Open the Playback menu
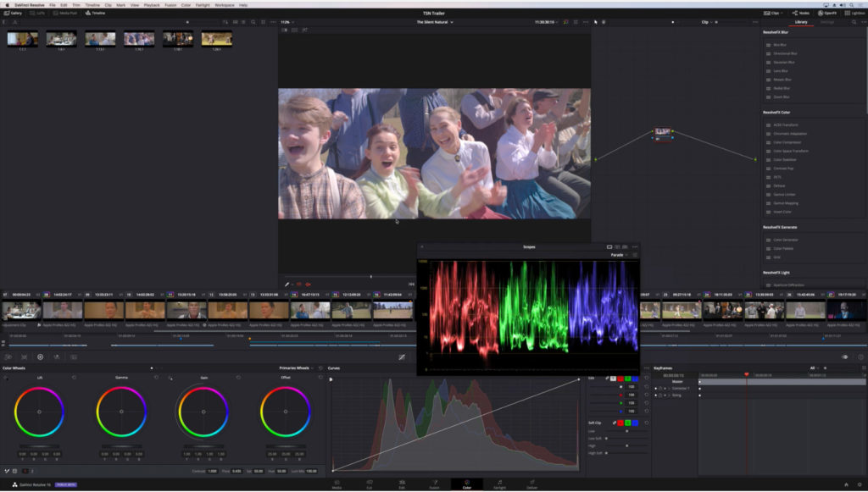This screenshot has height=492, width=868. [152, 5]
